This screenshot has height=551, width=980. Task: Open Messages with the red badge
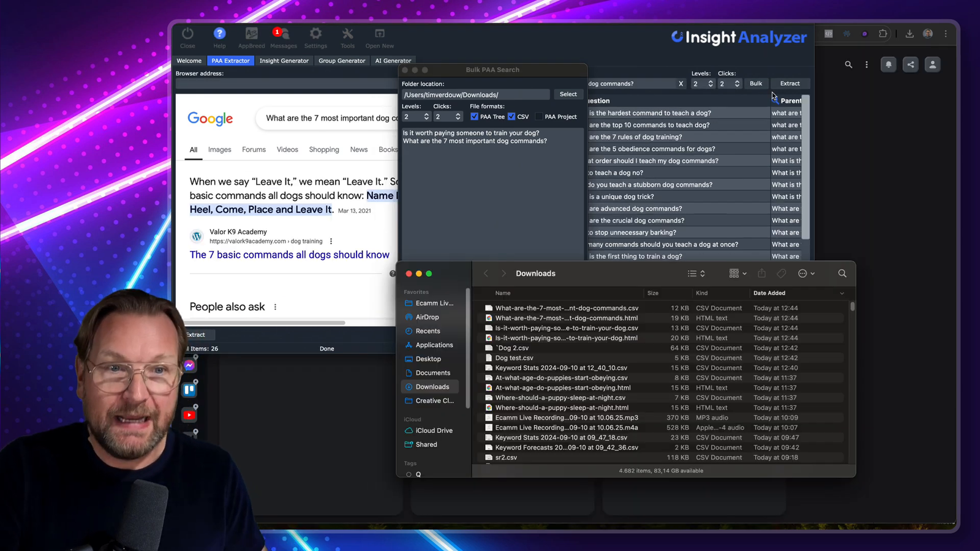coord(283,34)
